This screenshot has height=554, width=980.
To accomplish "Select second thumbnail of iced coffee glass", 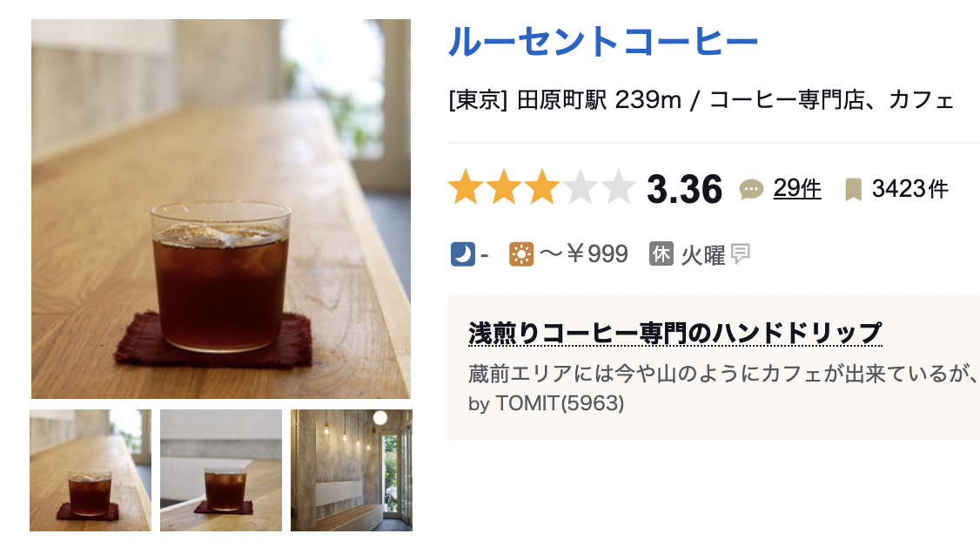I will (x=220, y=470).
